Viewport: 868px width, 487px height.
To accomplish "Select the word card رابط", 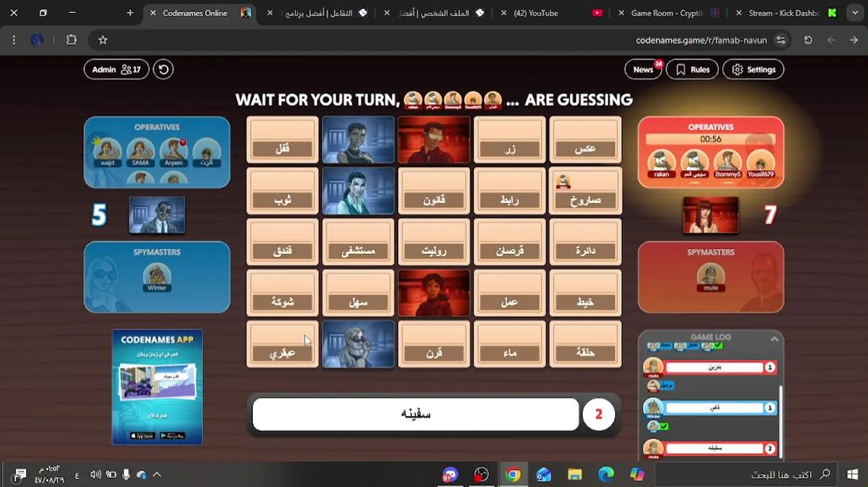I will click(x=510, y=191).
